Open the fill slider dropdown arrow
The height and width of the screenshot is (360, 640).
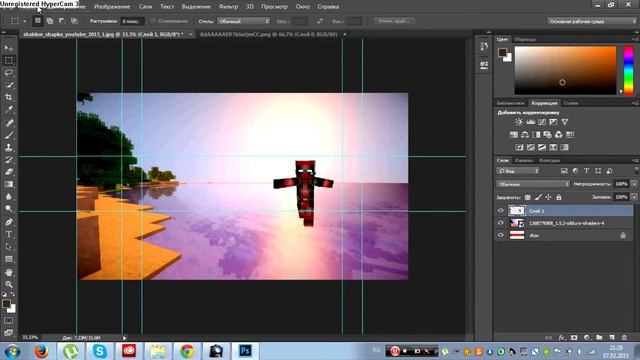(x=634, y=197)
